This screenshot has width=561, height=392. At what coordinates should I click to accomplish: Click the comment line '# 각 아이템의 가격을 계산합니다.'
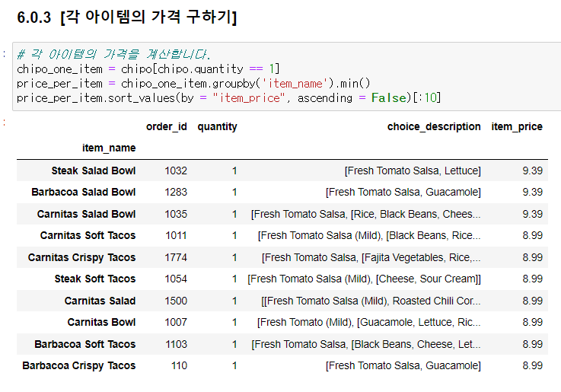[113, 54]
